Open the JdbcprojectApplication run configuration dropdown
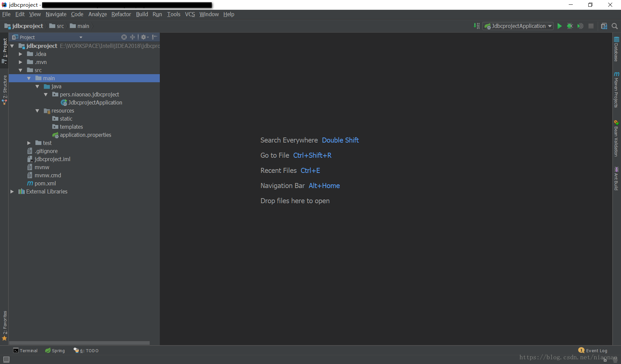 (x=518, y=26)
